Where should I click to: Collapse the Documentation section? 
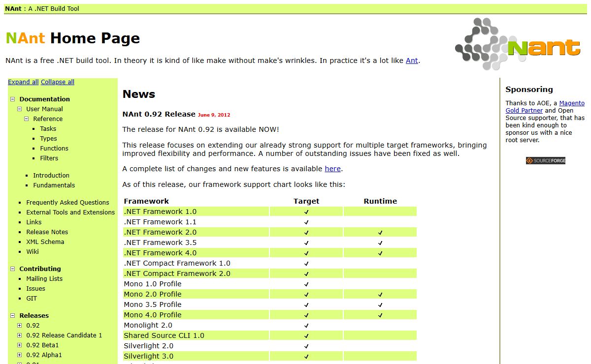[x=13, y=99]
